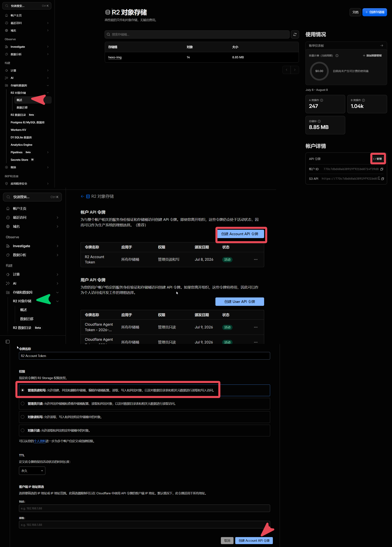
Task: Click the Investigate icon in the API tokens page sidebar
Action: [x=8, y=246]
